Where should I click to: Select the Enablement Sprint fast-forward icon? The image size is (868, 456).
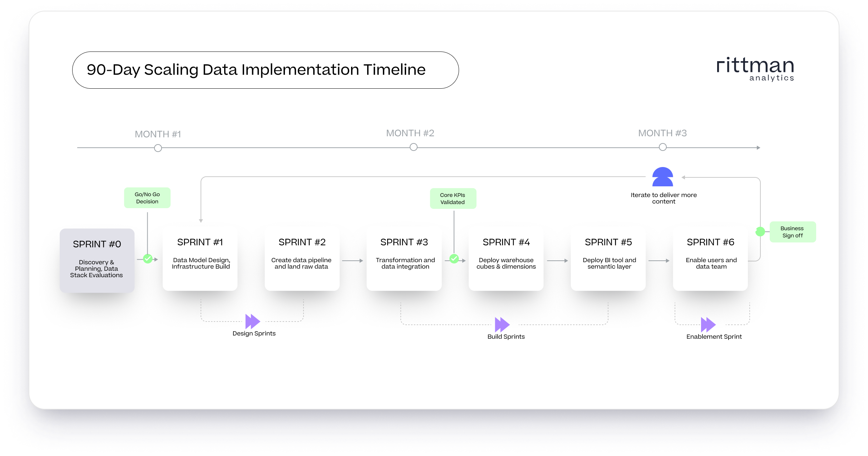(x=709, y=324)
